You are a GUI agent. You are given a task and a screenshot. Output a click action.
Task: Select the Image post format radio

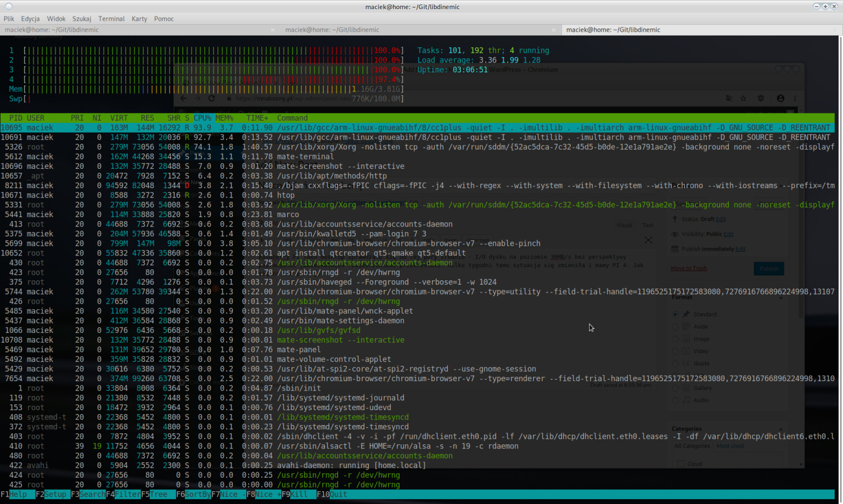675,339
